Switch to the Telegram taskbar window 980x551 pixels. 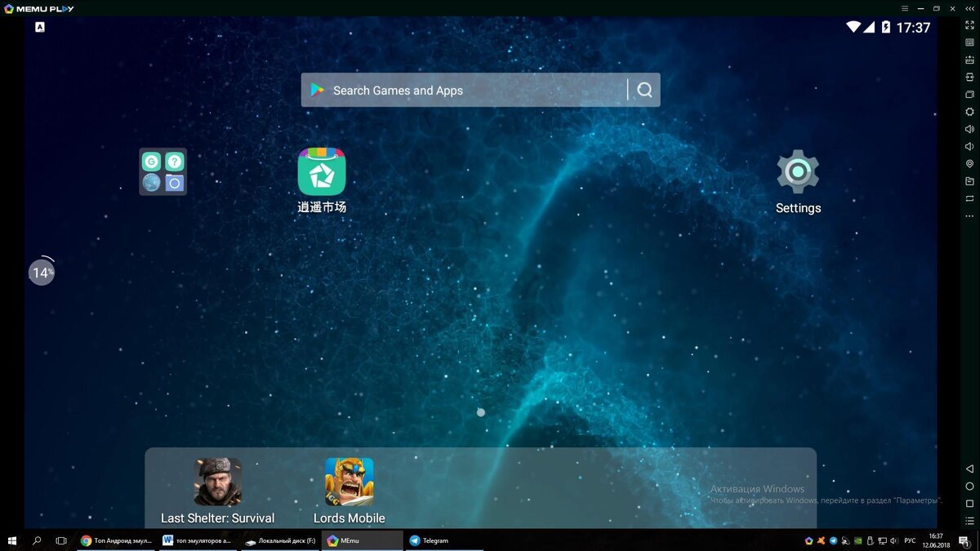(444, 540)
